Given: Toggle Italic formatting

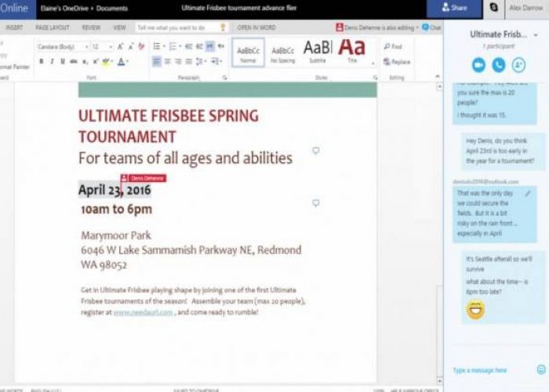Looking at the screenshot, I should pyautogui.click(x=52, y=61).
